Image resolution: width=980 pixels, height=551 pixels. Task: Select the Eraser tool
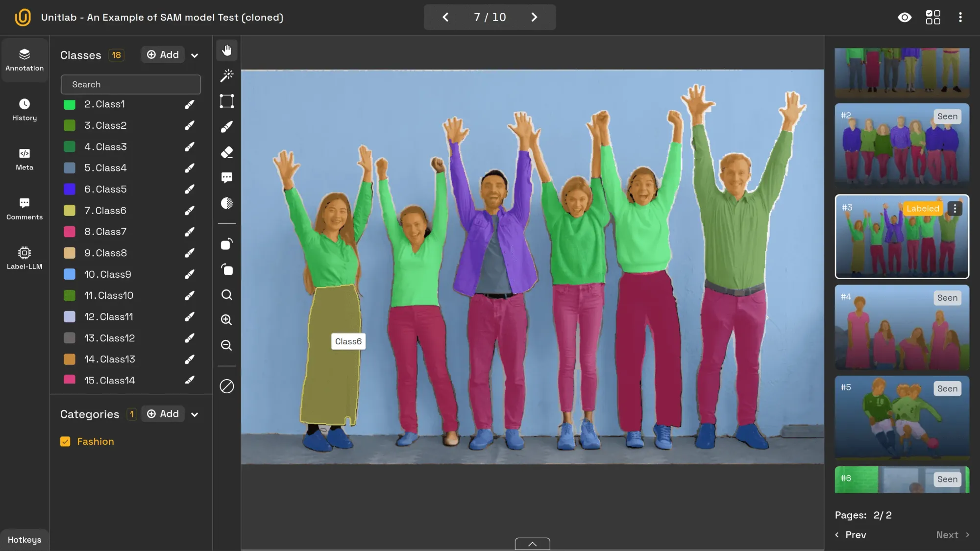point(226,152)
